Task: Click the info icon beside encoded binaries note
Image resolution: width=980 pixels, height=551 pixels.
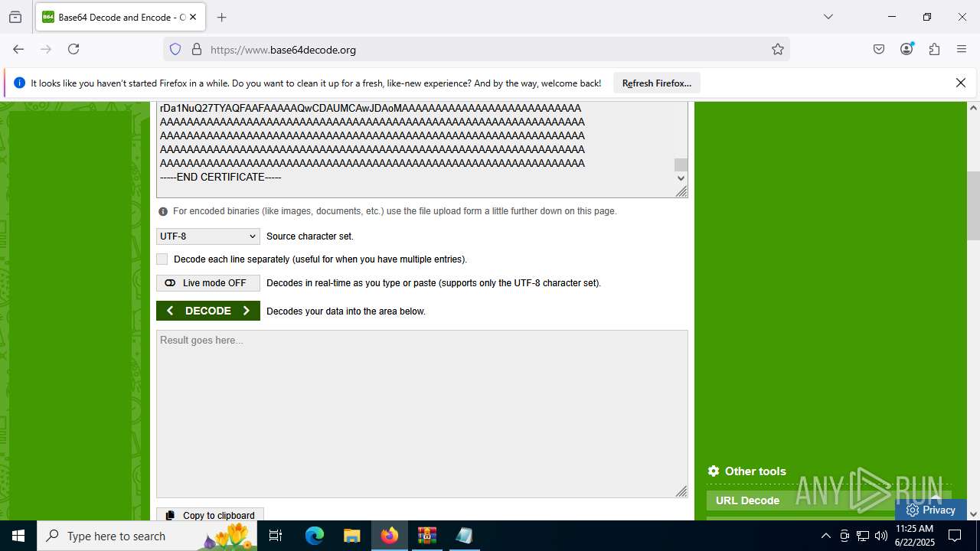Action: 163,212
